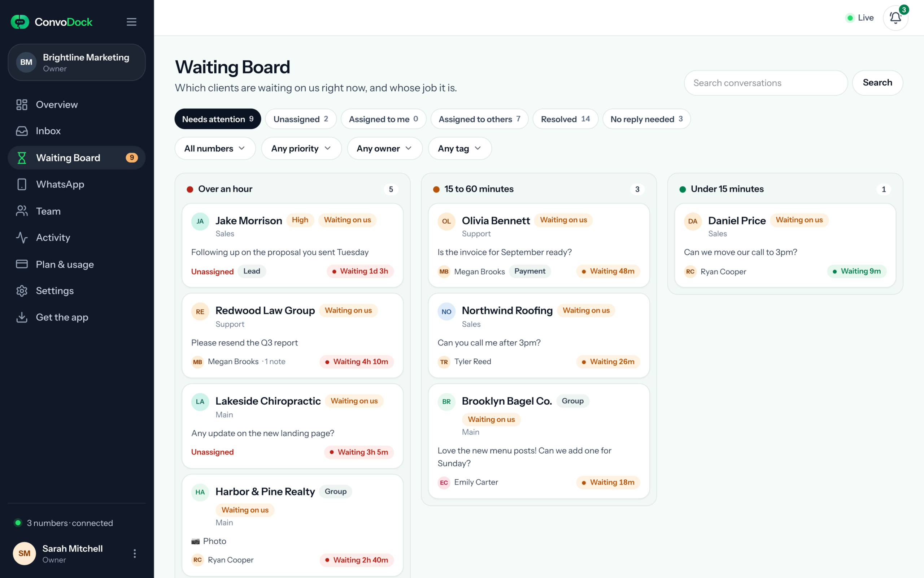This screenshot has height=578, width=924.
Task: Open the Any owner dropdown
Action: [x=384, y=148]
